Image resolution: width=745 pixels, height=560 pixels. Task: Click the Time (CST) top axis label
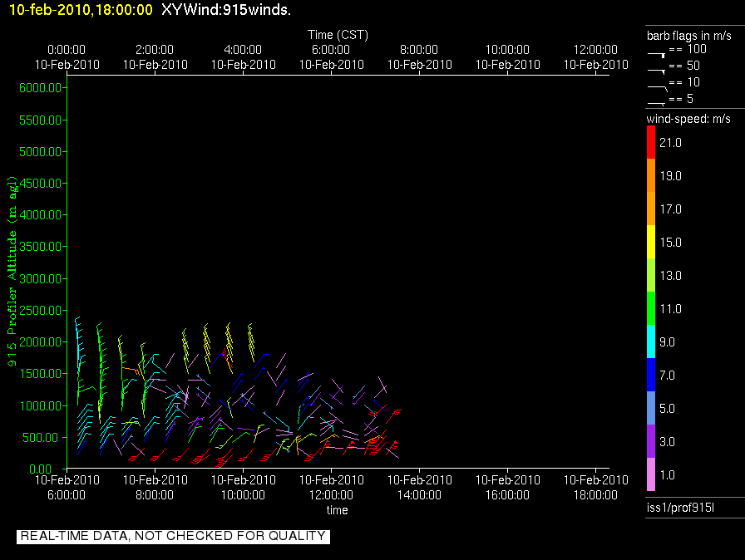[x=338, y=35]
